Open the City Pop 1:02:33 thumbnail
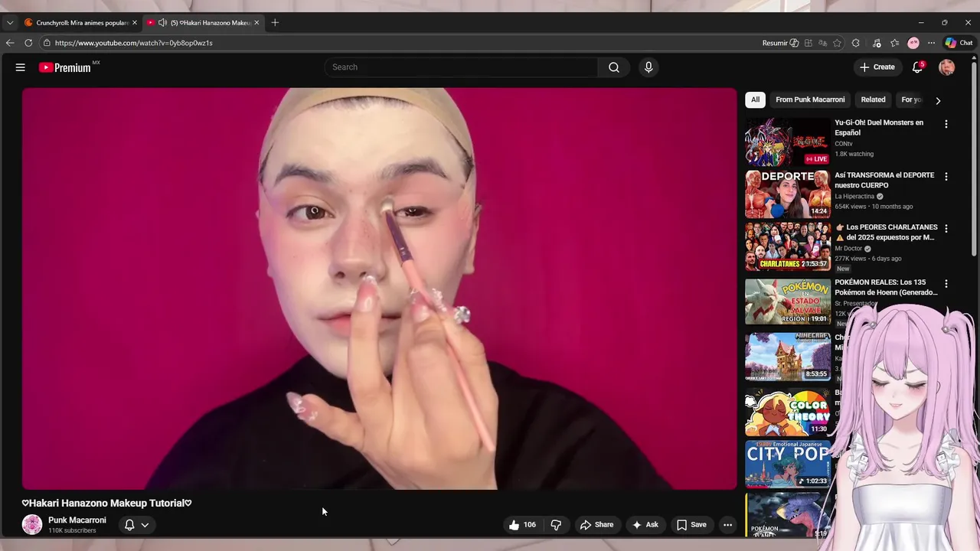The image size is (980, 551). coord(787,464)
